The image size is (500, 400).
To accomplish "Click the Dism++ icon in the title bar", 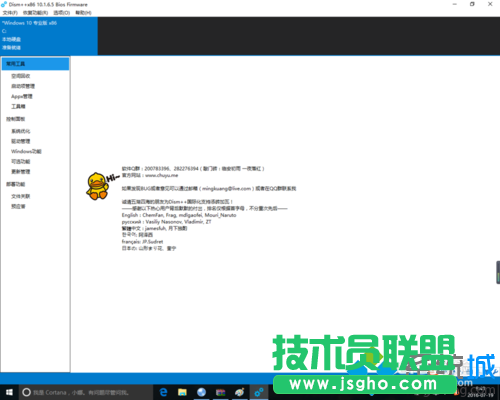I will 4,4.
